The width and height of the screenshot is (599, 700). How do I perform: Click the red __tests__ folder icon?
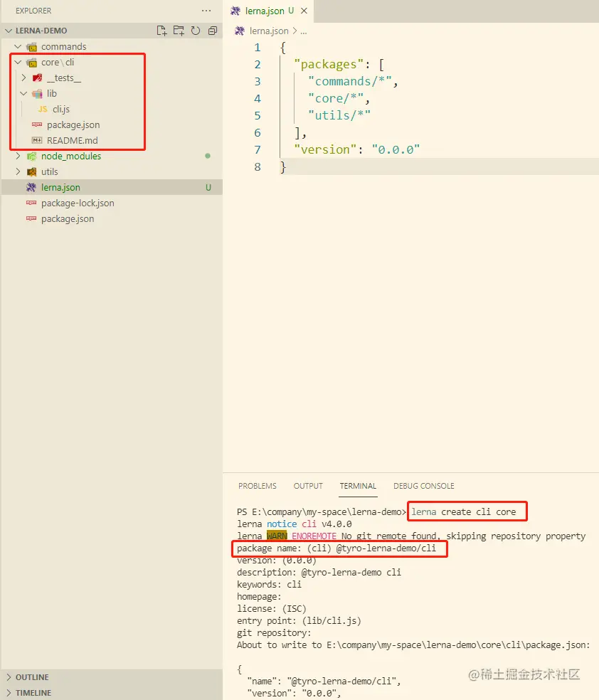click(37, 78)
